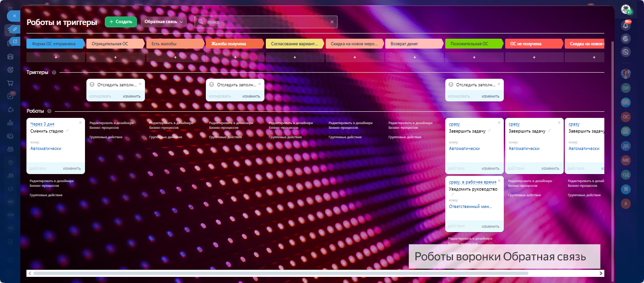Change the Через 3 дня delay setting

pyautogui.click(x=42, y=124)
